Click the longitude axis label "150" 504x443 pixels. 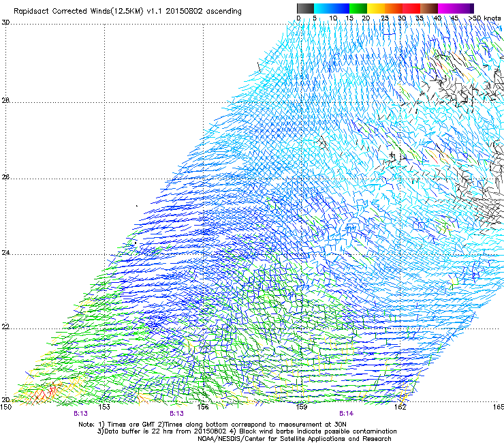point(5,408)
